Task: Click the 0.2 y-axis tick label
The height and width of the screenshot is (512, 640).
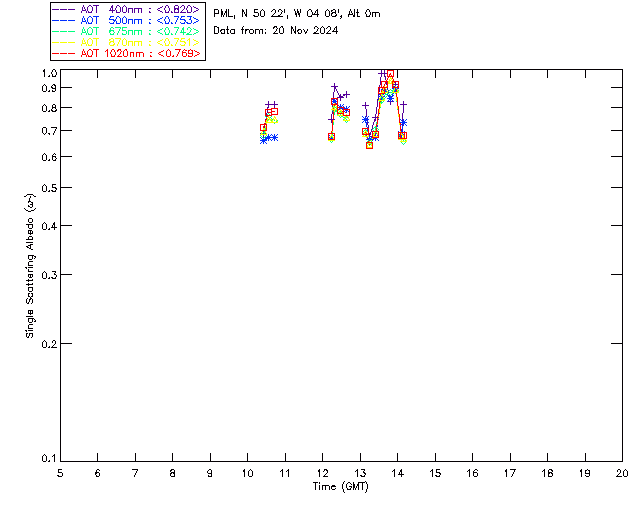Action: tap(49, 344)
